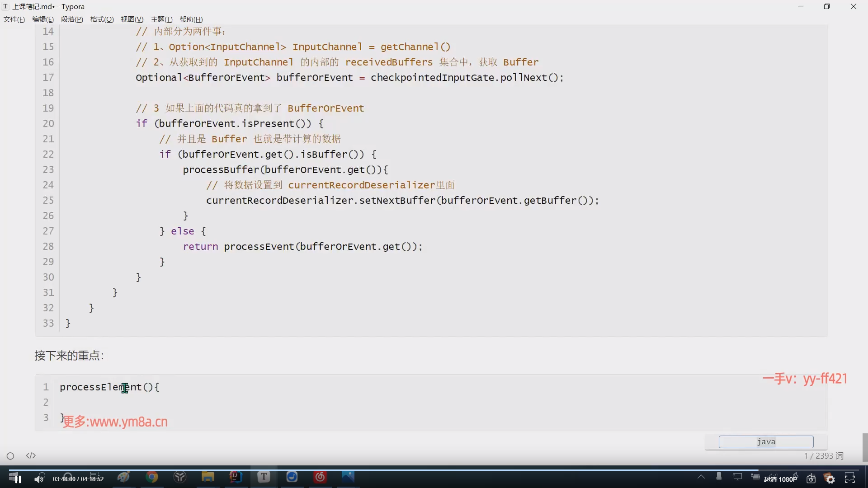This screenshot has height=488, width=868.
Task: Expand the system tray hidden icons chevron
Action: pyautogui.click(x=701, y=477)
